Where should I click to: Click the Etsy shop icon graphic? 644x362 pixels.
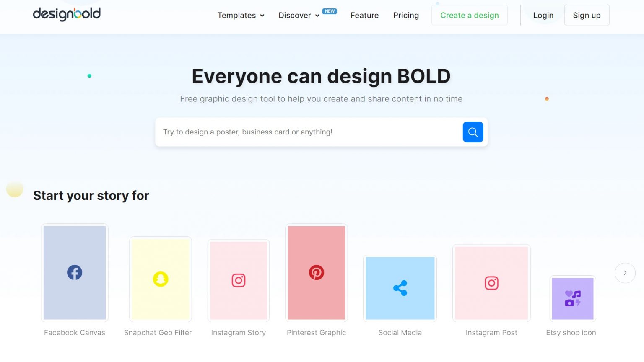(573, 298)
